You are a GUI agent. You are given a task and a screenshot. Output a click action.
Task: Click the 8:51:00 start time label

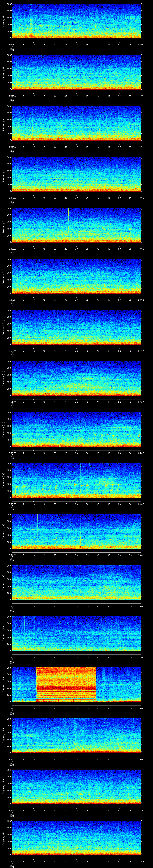pyautogui.click(x=12, y=402)
